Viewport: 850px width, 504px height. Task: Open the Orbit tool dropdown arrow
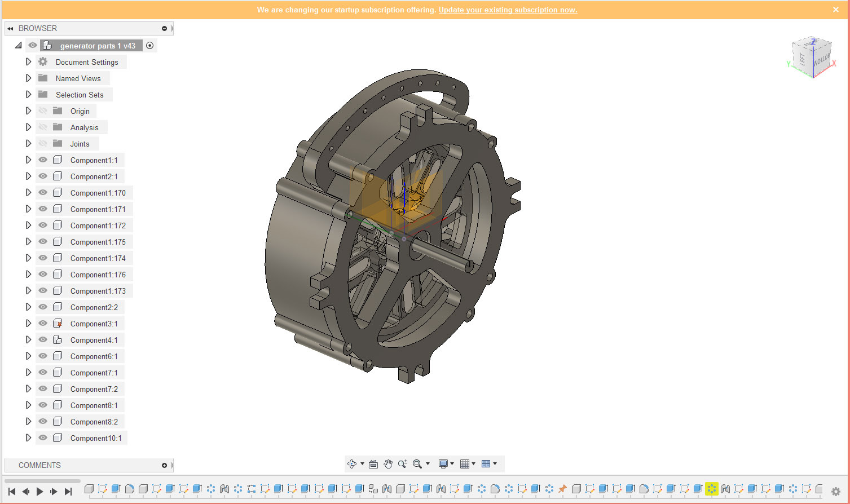362,463
